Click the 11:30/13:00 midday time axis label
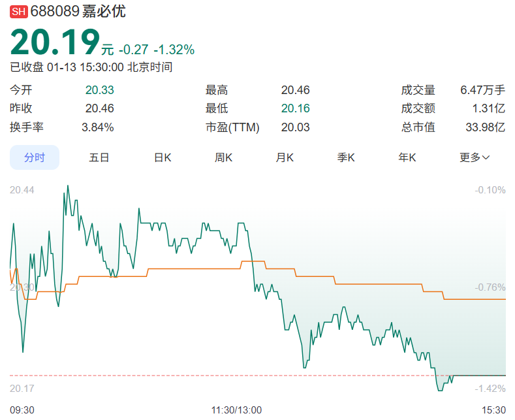 236,410
